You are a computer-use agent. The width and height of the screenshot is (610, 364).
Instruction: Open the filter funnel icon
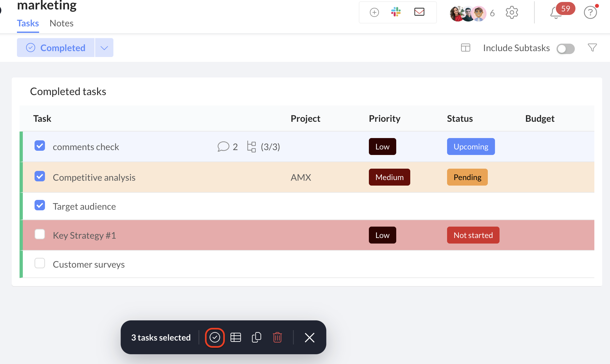(x=592, y=48)
